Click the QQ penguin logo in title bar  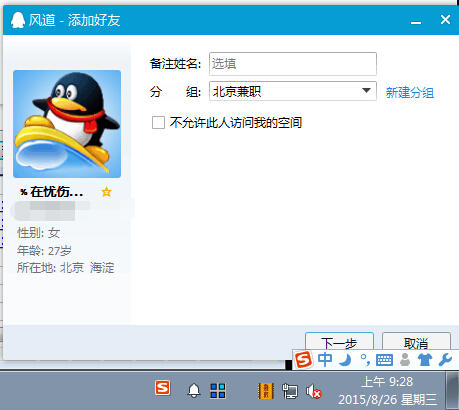click(18, 20)
